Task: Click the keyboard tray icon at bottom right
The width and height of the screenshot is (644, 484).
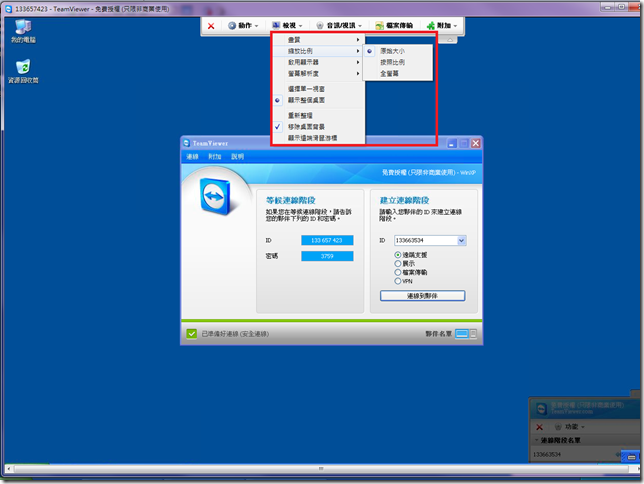Action: [631, 457]
